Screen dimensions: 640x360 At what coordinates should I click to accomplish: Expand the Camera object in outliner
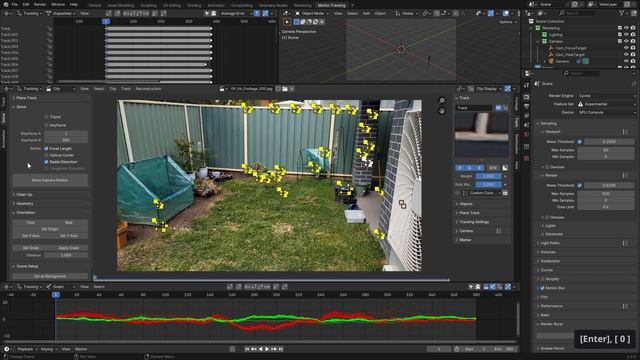click(545, 61)
